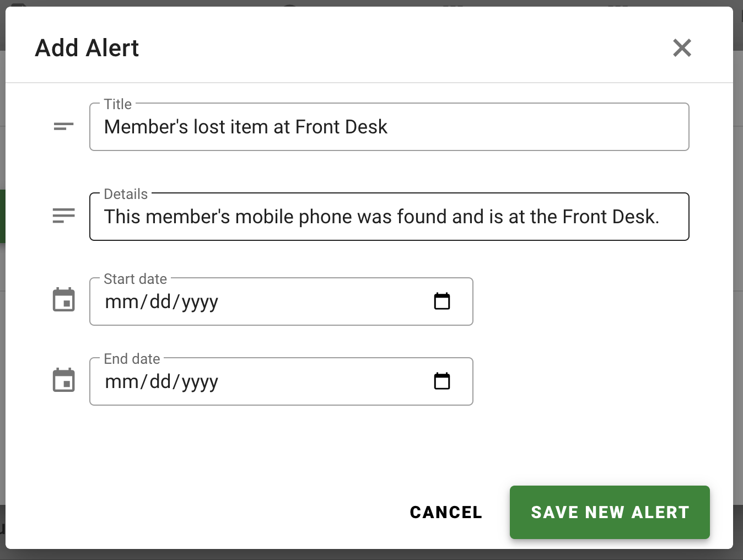Click the End date field label

[132, 359]
